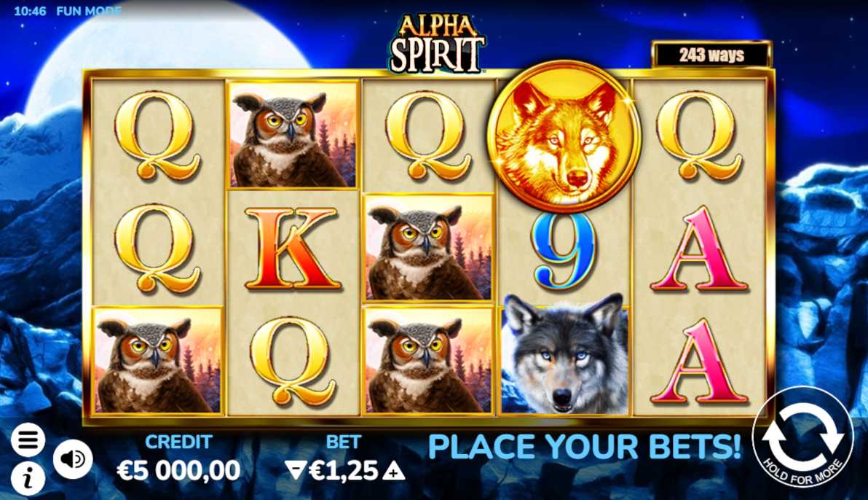Image resolution: width=868 pixels, height=500 pixels.
Task: Open the 243 ways info box
Action: [711, 55]
